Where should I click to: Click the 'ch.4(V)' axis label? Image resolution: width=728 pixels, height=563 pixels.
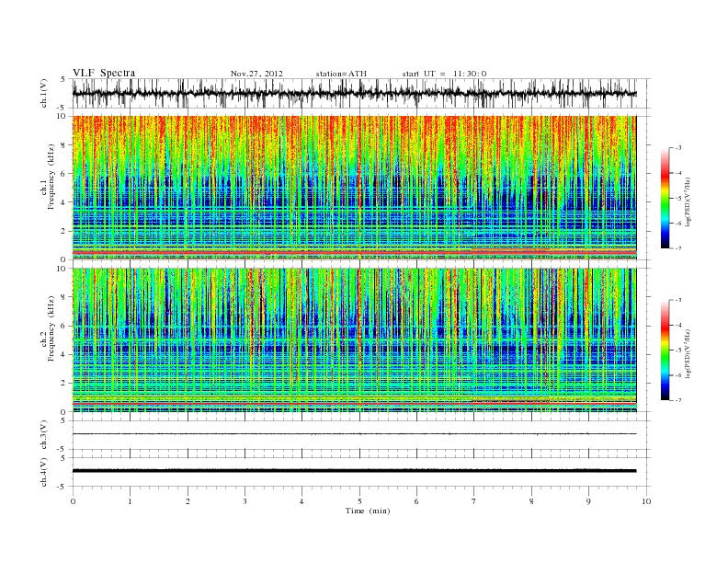click(44, 472)
